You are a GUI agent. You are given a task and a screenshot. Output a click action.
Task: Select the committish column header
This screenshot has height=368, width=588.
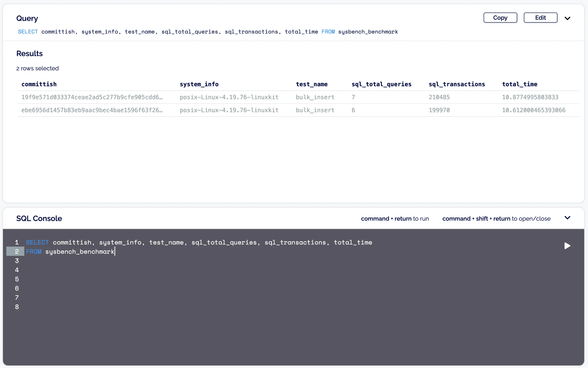tap(39, 84)
